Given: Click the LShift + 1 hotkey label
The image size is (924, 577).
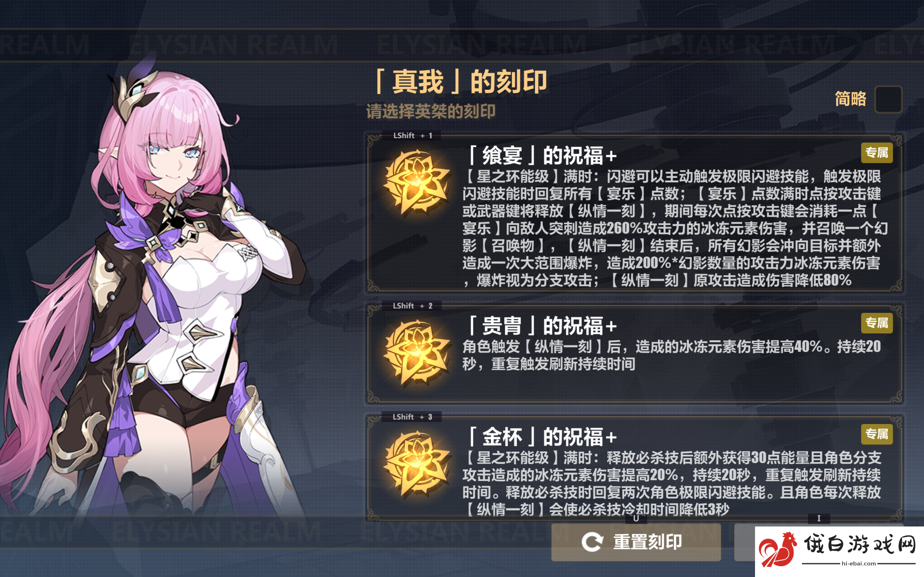Looking at the screenshot, I should (x=412, y=135).
